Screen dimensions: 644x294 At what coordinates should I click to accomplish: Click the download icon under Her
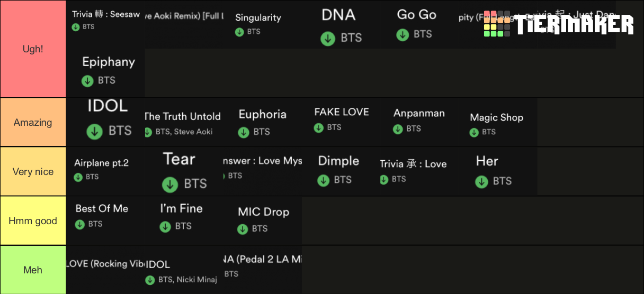coord(481,181)
